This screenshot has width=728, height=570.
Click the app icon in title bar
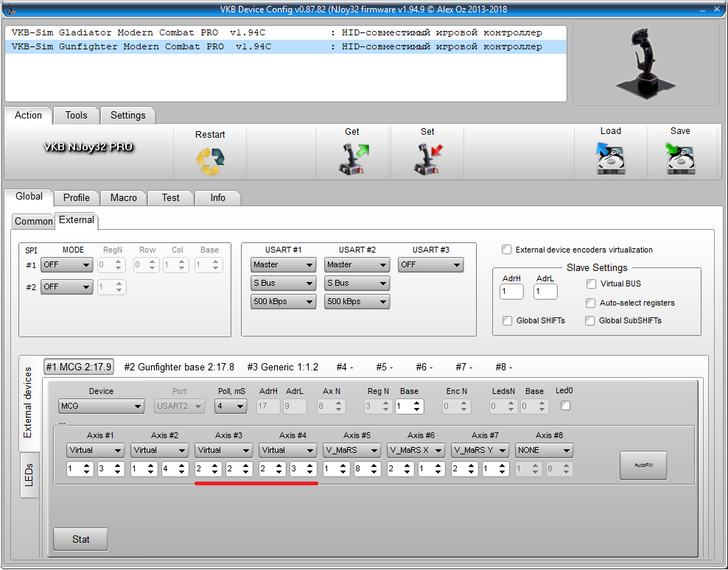click(9, 10)
